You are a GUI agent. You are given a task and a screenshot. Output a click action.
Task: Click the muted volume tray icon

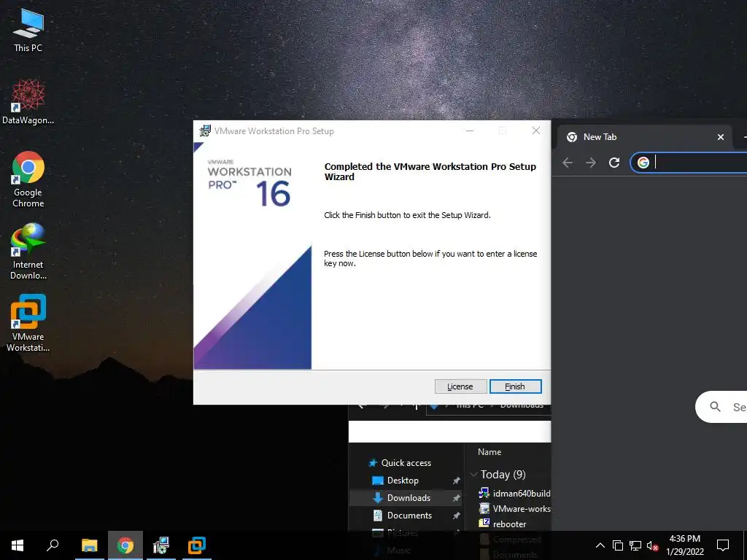point(653,545)
